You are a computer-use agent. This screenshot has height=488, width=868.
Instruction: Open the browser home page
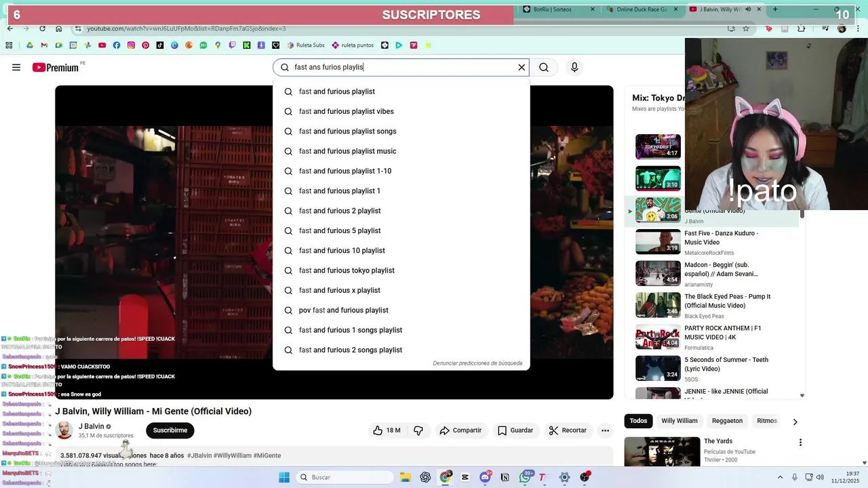(59, 28)
